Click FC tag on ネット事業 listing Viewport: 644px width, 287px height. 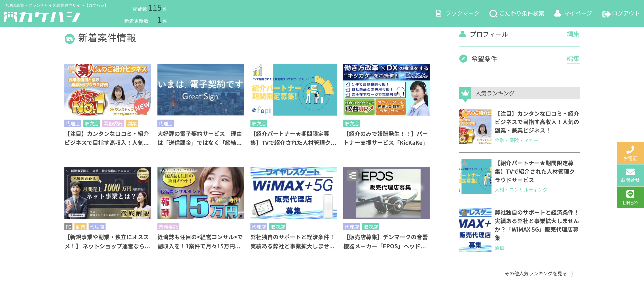click(68, 227)
